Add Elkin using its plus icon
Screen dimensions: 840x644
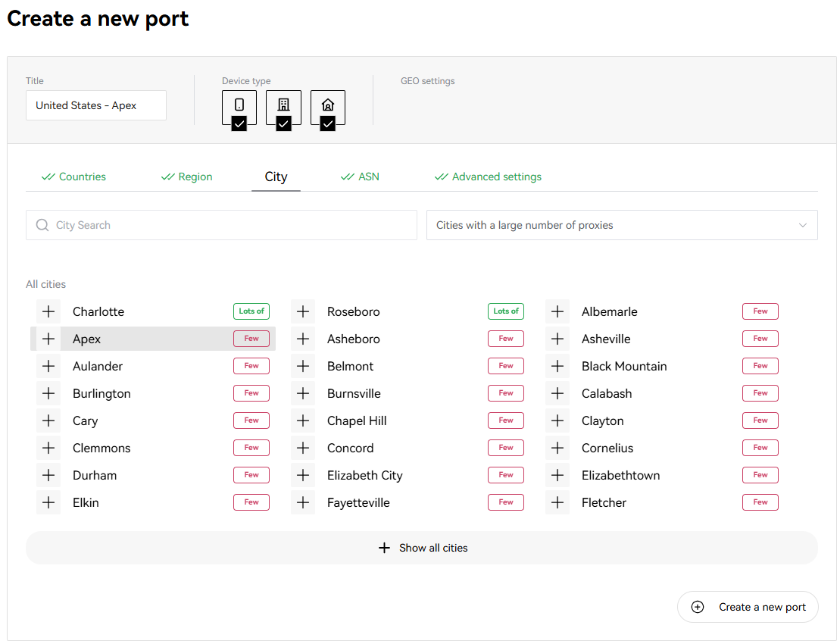tap(48, 502)
